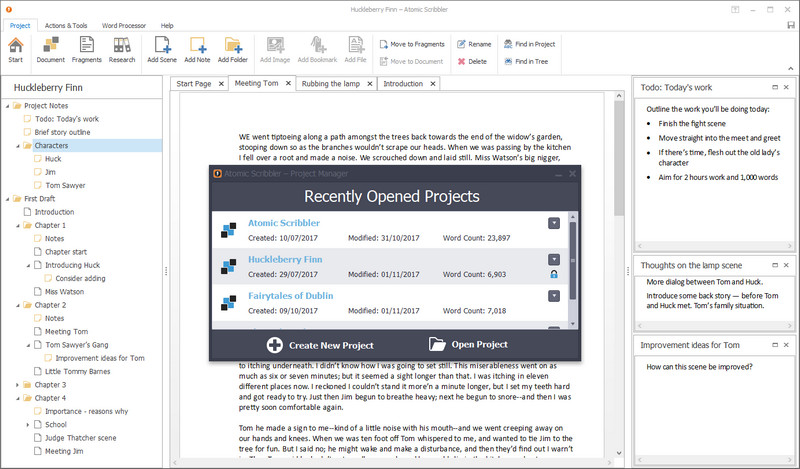Image resolution: width=800 pixels, height=469 pixels.
Task: Click left sidebar splitter grip handle
Action: pos(166,271)
